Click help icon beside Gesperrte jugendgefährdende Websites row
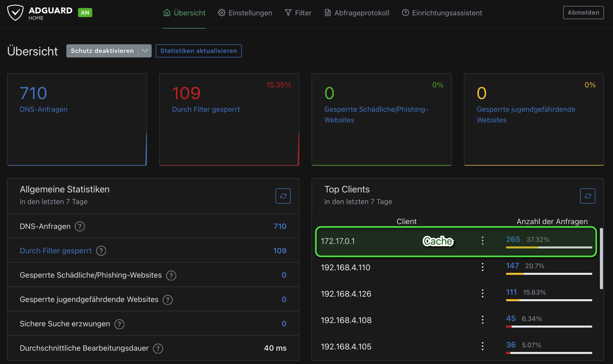 (x=168, y=300)
